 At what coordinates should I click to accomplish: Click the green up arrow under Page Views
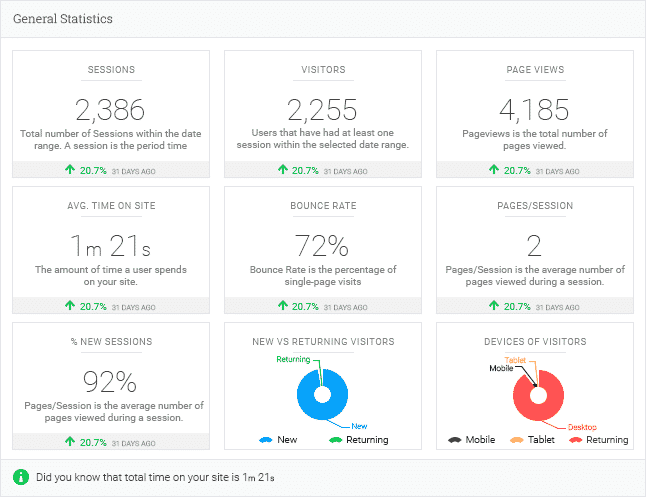(494, 169)
